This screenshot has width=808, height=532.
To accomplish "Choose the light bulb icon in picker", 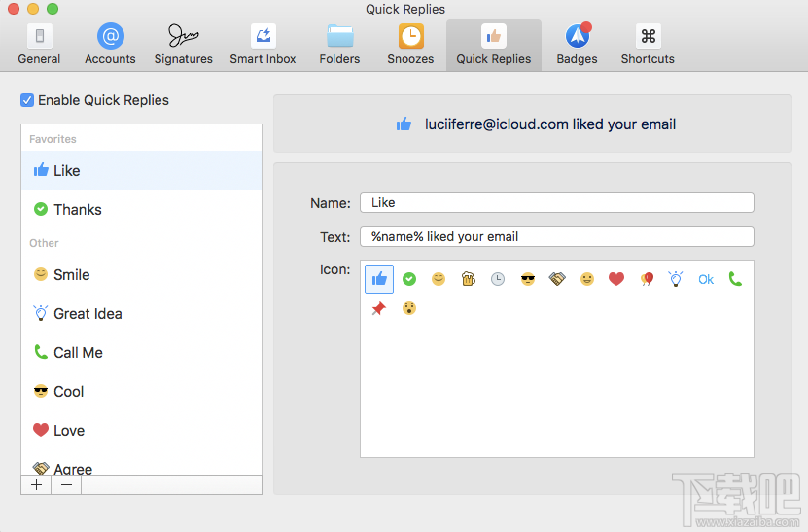I will 676,279.
